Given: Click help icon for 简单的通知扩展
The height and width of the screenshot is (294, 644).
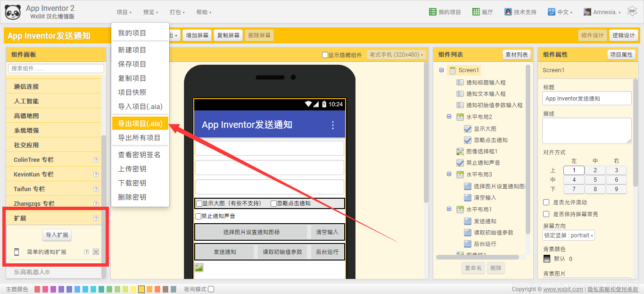Looking at the screenshot, I should point(86,252).
